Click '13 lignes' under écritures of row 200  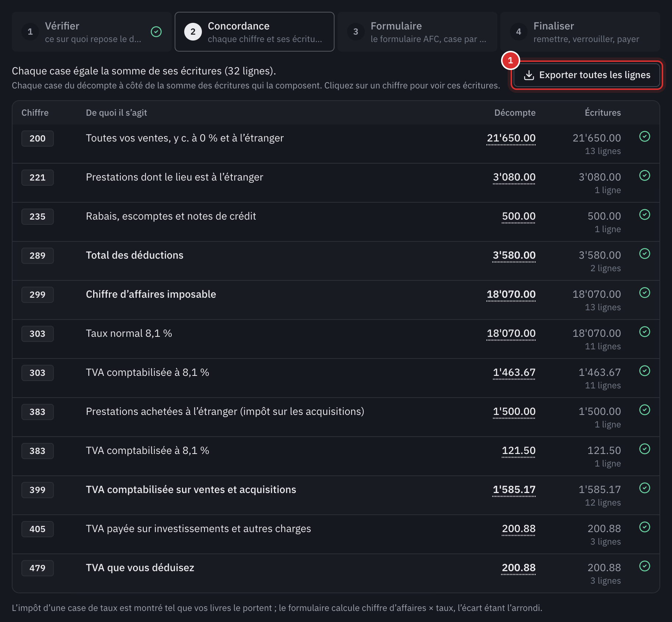click(603, 151)
